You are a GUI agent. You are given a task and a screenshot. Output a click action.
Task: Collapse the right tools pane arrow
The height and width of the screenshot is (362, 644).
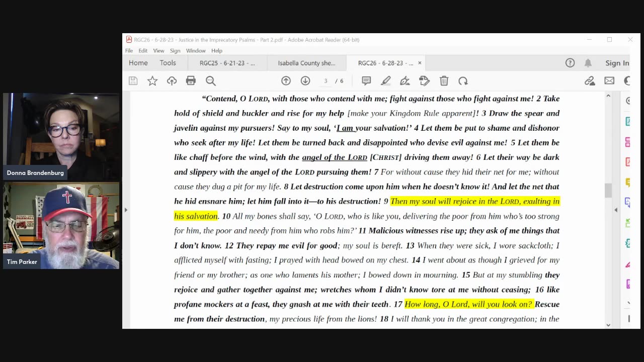616,210
